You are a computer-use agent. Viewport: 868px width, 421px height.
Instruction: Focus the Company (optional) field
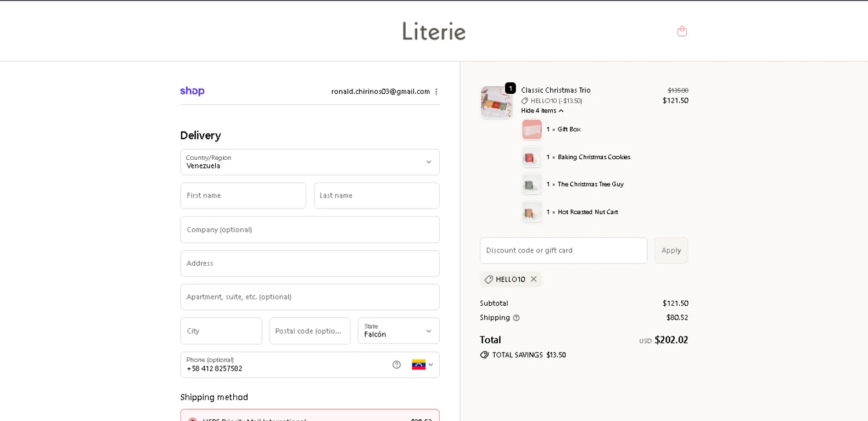click(310, 229)
